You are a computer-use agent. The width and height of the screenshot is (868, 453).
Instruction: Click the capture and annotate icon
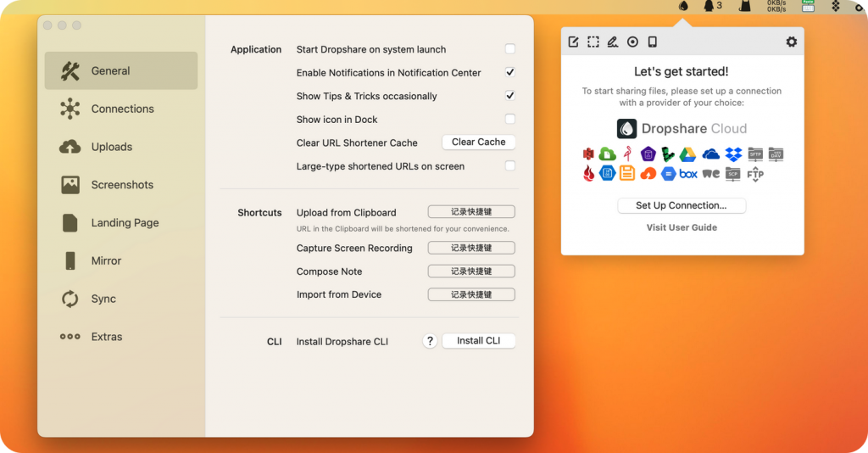click(613, 42)
